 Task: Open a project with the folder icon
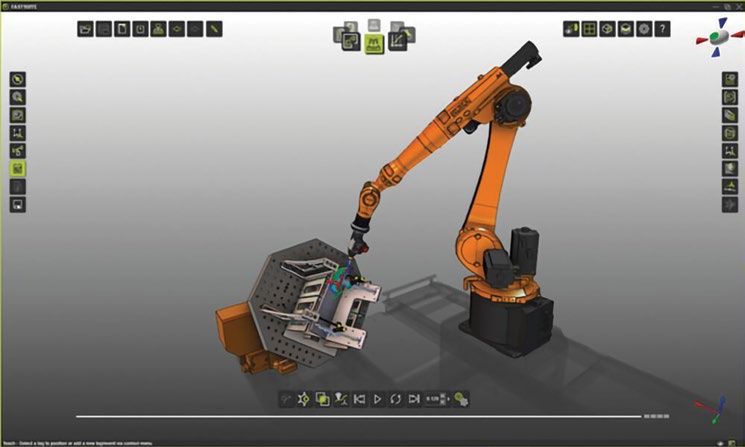(86, 29)
